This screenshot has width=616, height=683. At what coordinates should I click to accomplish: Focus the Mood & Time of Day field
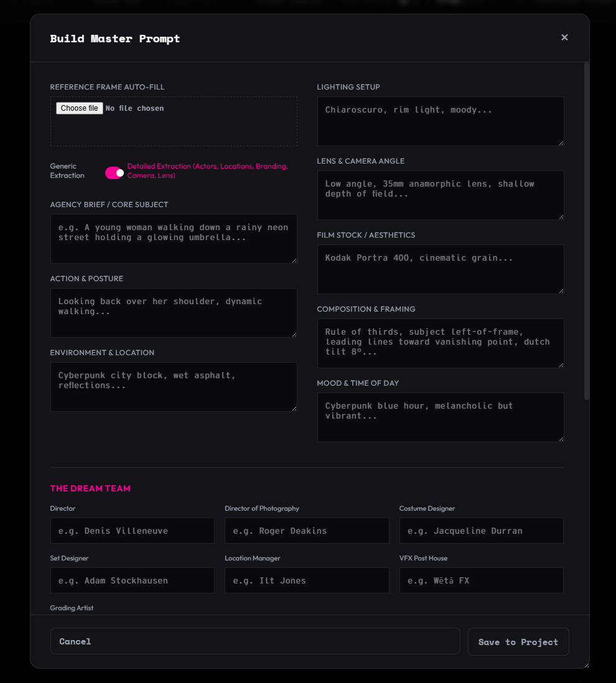(x=440, y=417)
